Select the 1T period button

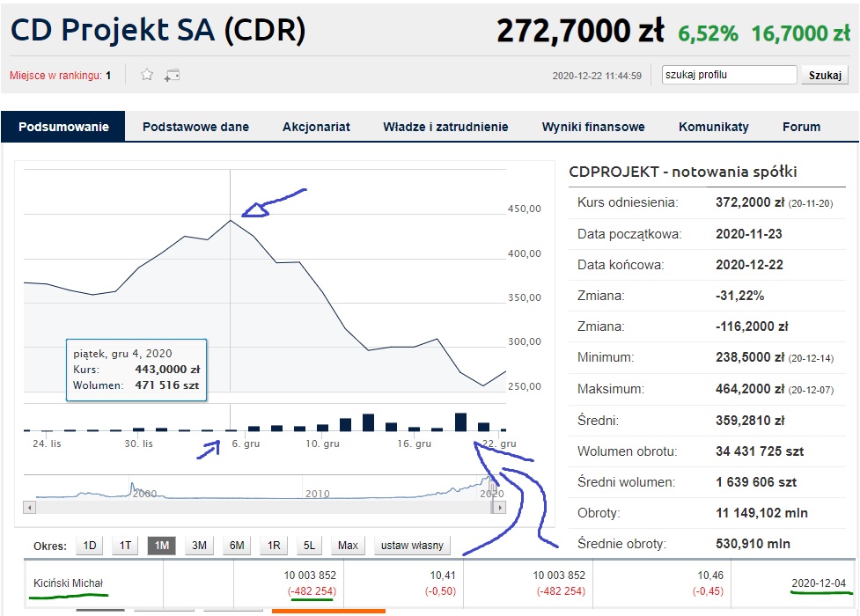[125, 546]
